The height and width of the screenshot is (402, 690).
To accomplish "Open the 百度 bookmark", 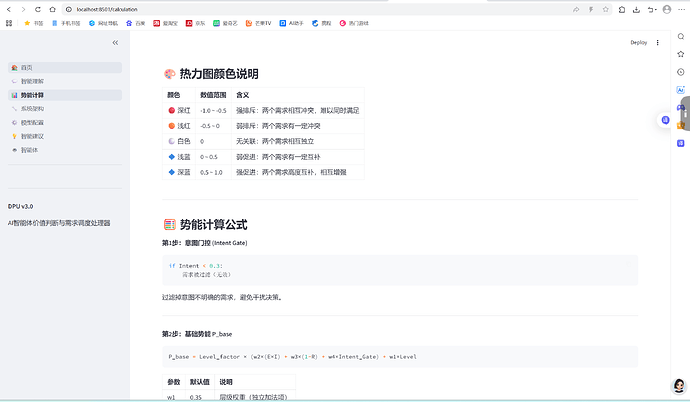I will [x=136, y=23].
